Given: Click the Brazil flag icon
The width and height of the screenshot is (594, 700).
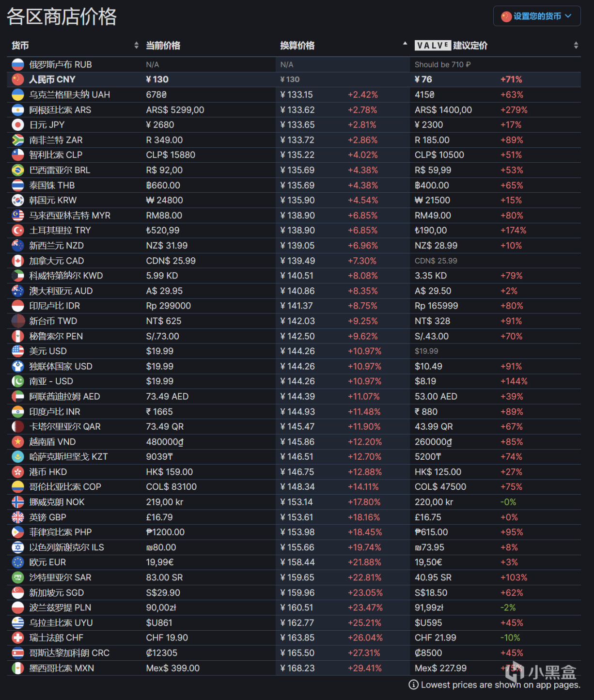Looking at the screenshot, I should coord(18,170).
